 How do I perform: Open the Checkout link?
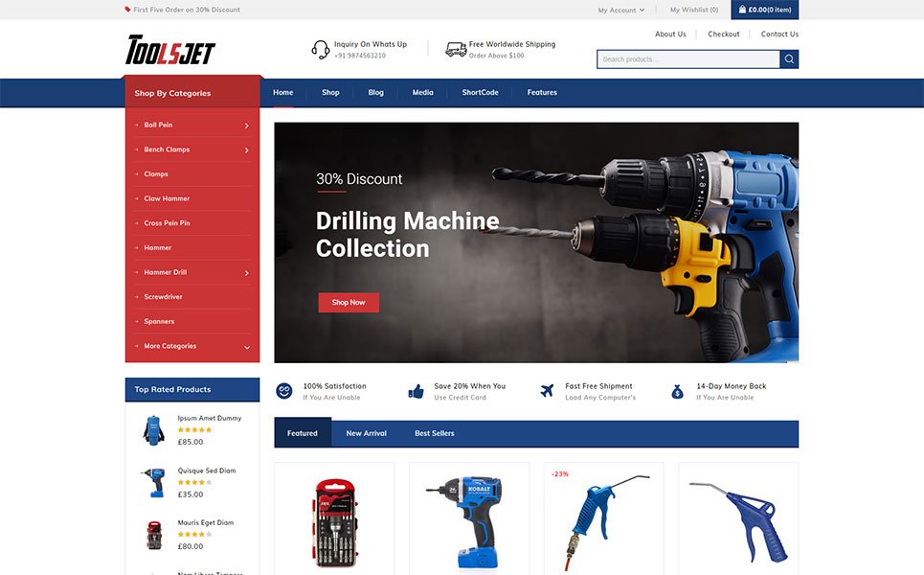click(x=723, y=34)
